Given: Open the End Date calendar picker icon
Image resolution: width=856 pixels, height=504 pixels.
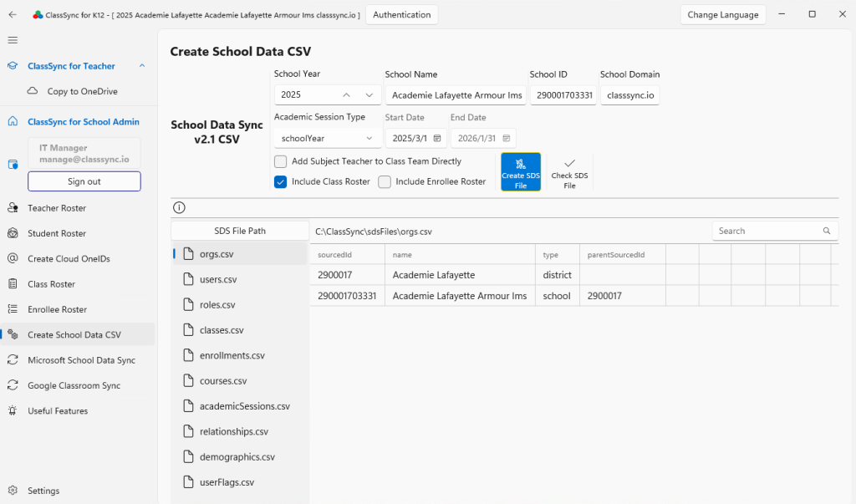Looking at the screenshot, I should (x=506, y=138).
